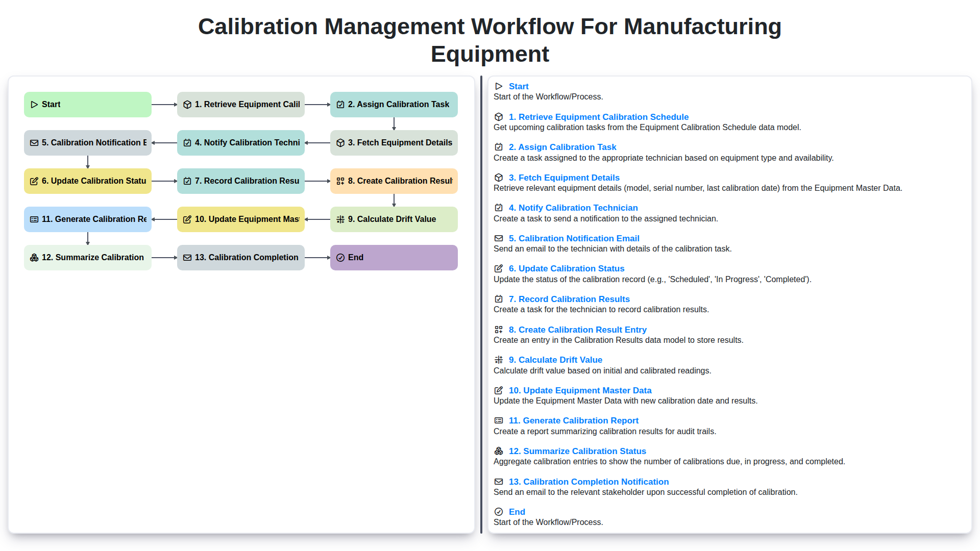Click the envelope icon beside 13. Calibration Completion Notification description

tap(499, 481)
